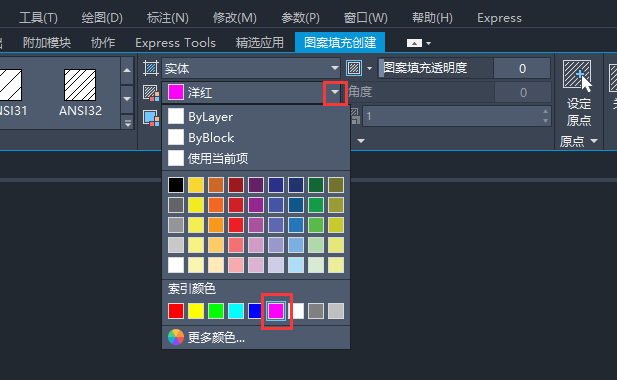Select dark gray index color swatch
Viewport: 617px width, 380px height.
[316, 311]
